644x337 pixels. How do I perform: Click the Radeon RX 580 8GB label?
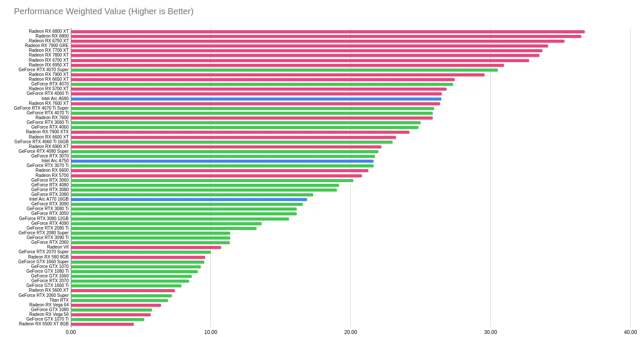tap(48, 257)
